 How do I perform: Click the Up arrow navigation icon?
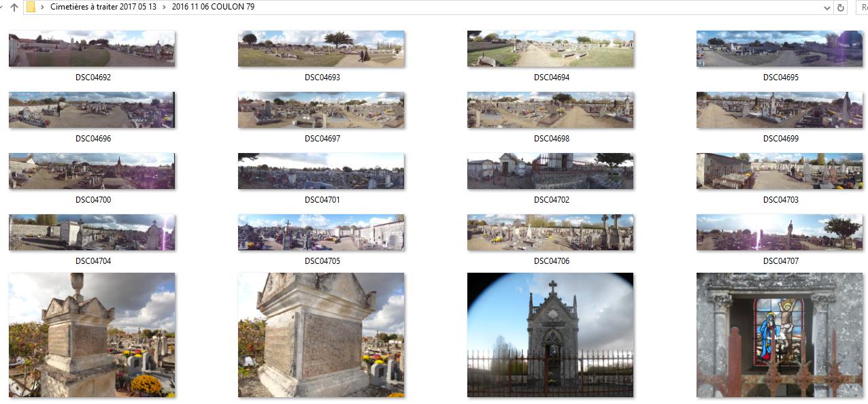(14, 7)
